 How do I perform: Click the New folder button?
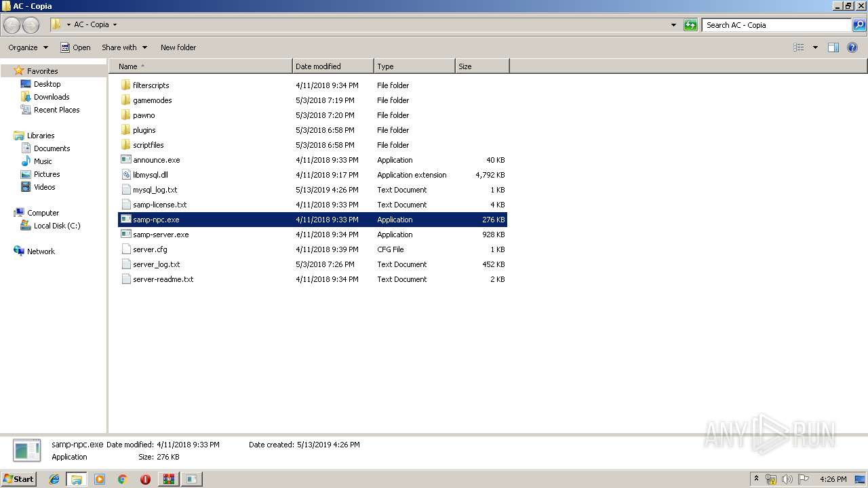[x=178, y=47]
